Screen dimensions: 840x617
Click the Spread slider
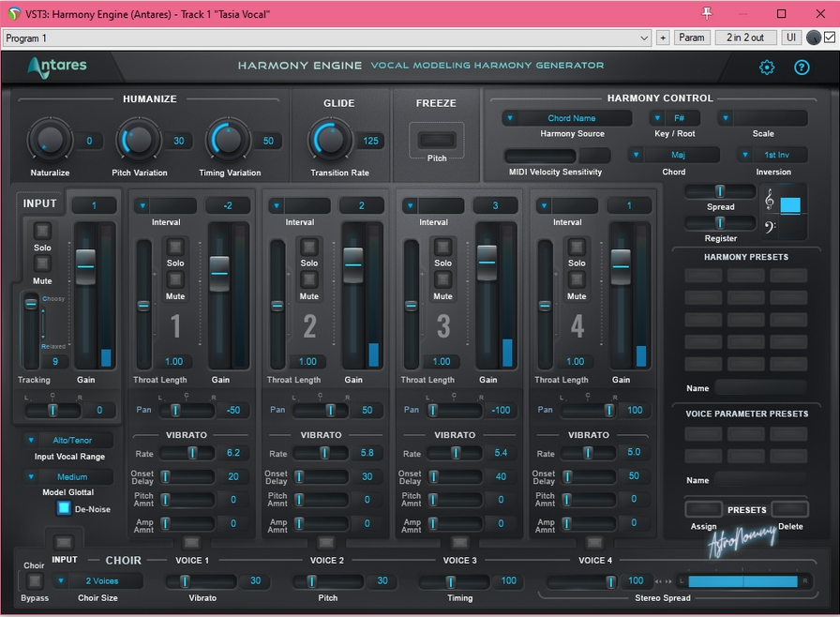[x=720, y=191]
